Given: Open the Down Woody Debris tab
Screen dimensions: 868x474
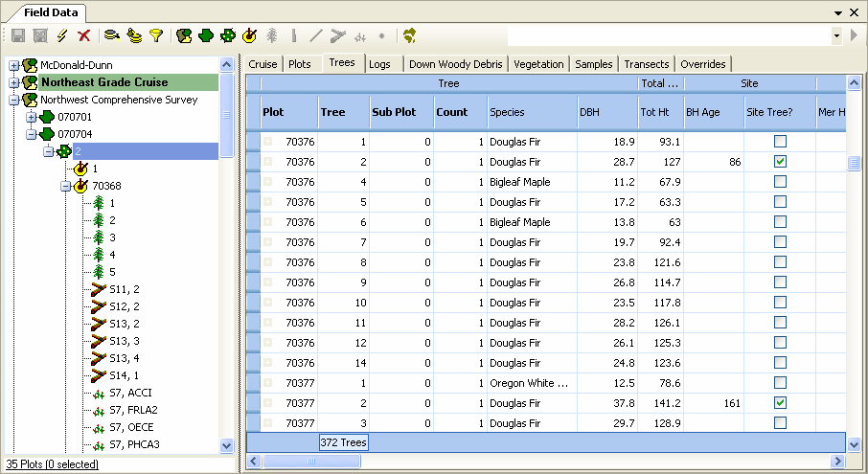Looking at the screenshot, I should tap(456, 64).
